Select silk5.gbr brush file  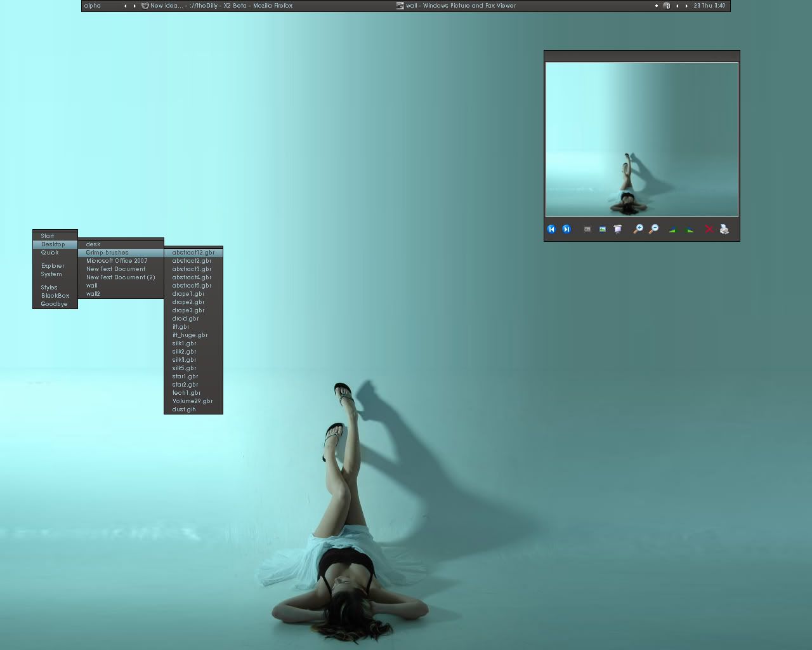click(193, 368)
